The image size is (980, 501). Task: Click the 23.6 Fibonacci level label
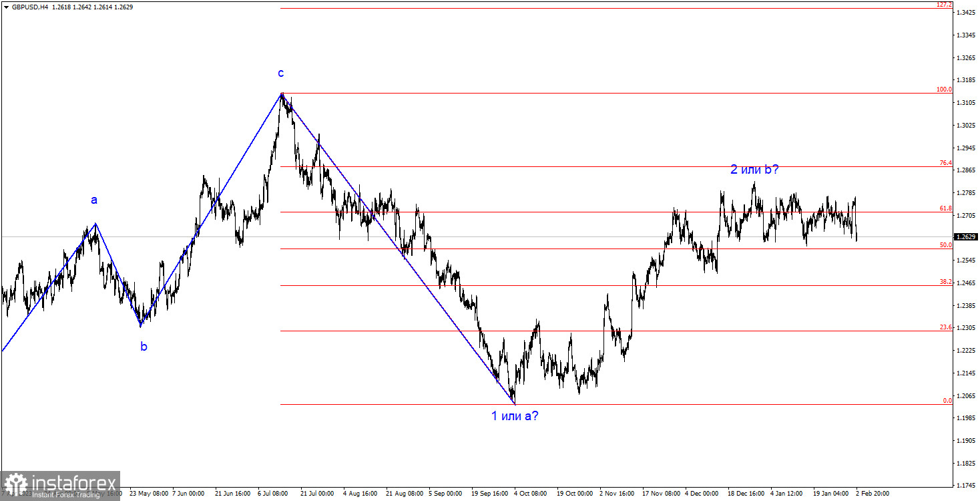coord(946,327)
